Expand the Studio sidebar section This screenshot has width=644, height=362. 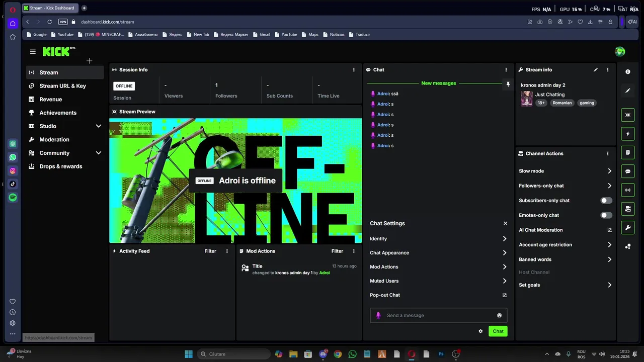click(x=65, y=126)
